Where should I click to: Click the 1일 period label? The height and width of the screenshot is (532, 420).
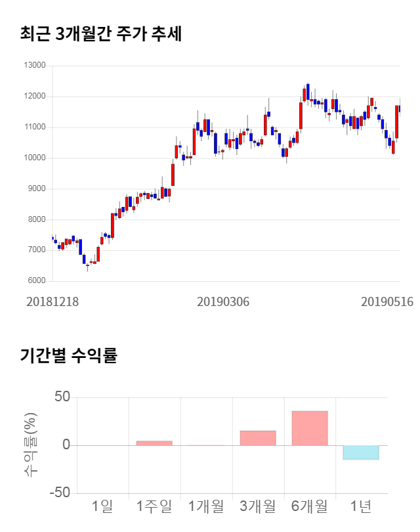pos(102,506)
